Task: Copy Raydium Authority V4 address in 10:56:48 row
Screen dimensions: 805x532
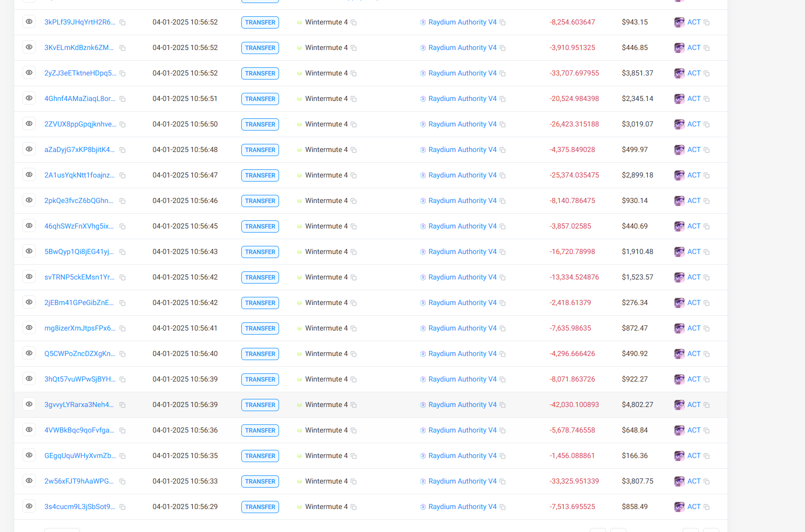Action: coord(502,150)
